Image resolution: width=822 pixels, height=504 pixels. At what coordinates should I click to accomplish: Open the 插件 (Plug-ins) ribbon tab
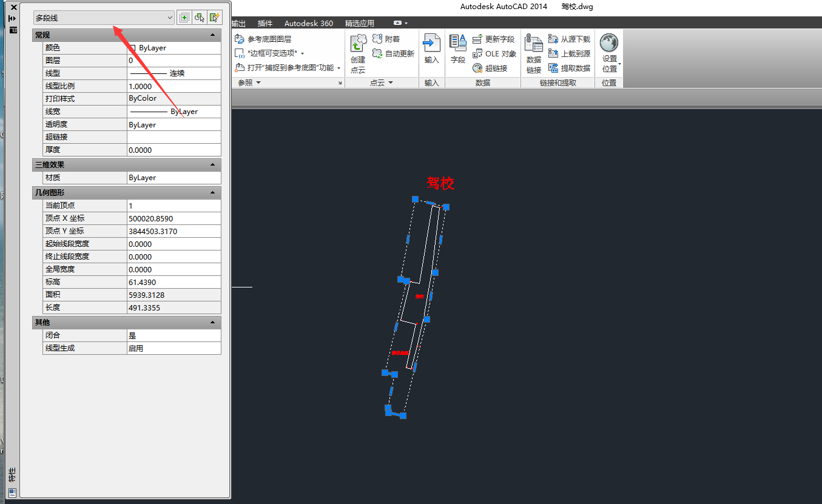coord(264,24)
